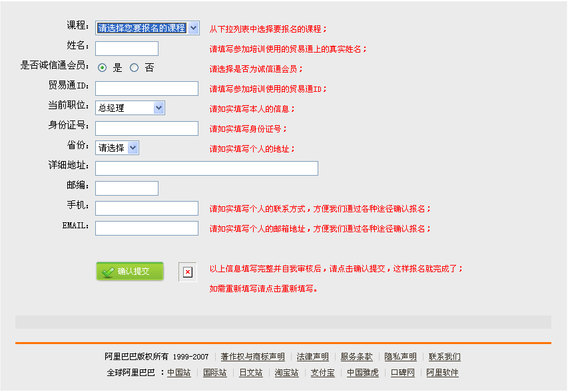Image resolution: width=568 pixels, height=392 pixels.
Task: Go to the 中国雅虎 site link
Action: pyautogui.click(x=363, y=373)
